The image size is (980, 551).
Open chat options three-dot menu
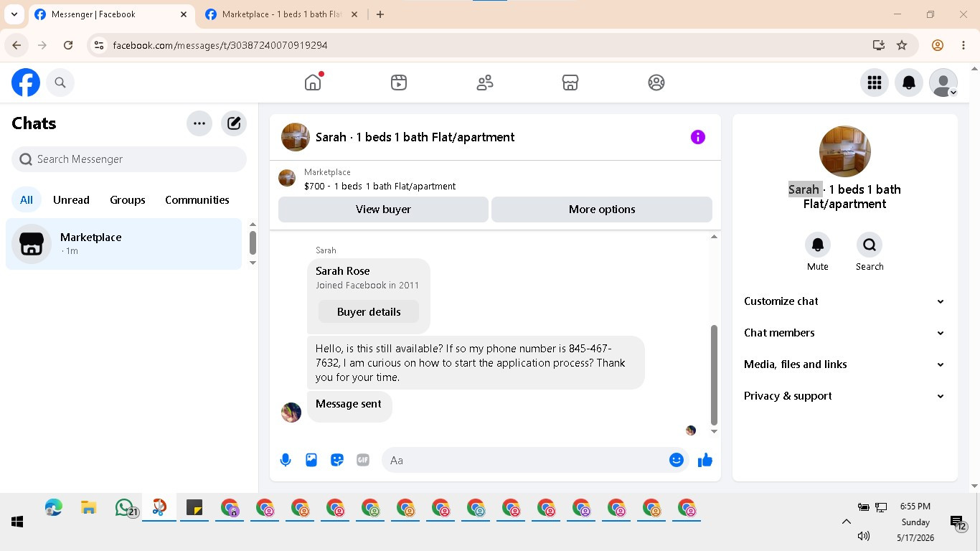pyautogui.click(x=199, y=123)
